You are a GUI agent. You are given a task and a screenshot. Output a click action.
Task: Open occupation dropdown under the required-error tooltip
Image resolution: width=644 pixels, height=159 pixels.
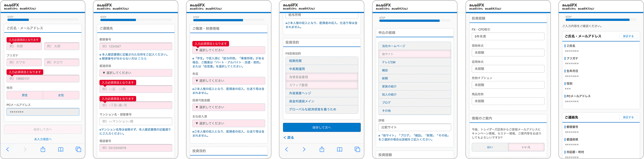pyautogui.click(x=229, y=50)
